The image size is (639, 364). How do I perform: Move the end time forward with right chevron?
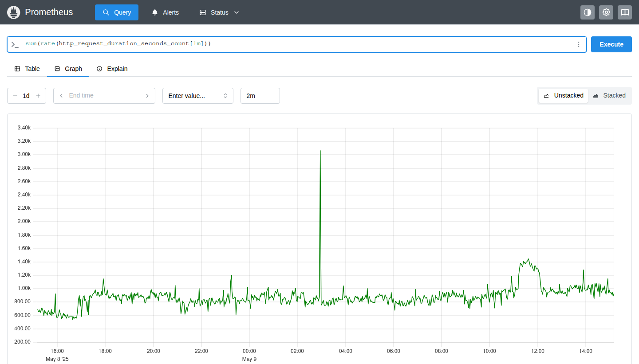tap(147, 96)
